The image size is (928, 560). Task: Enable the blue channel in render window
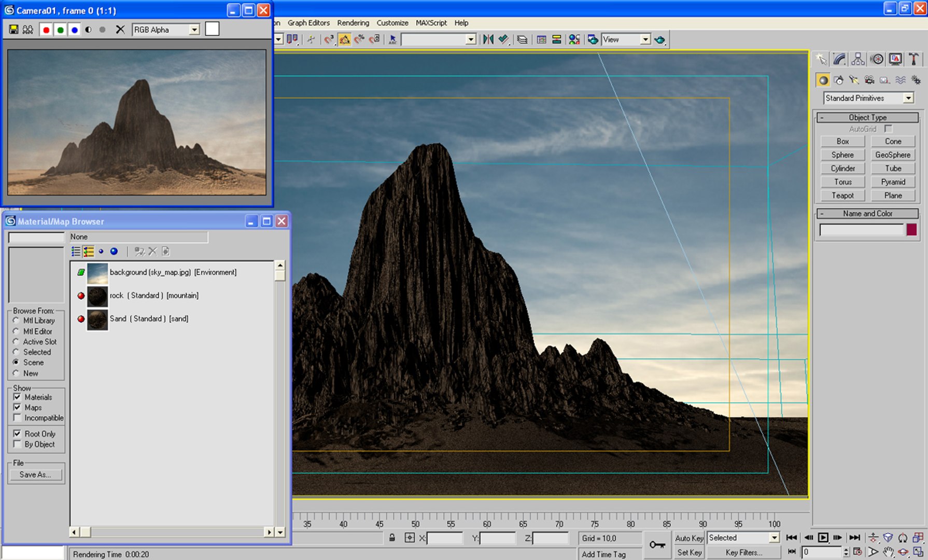pos(75,30)
